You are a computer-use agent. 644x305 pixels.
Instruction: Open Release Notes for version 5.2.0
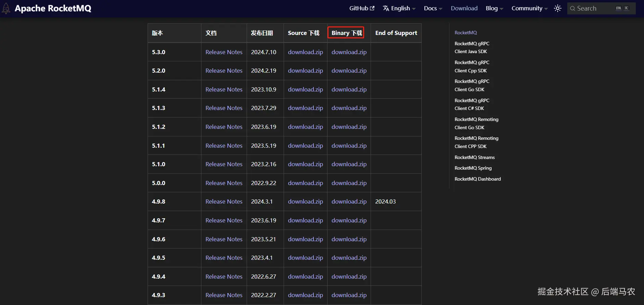point(224,71)
